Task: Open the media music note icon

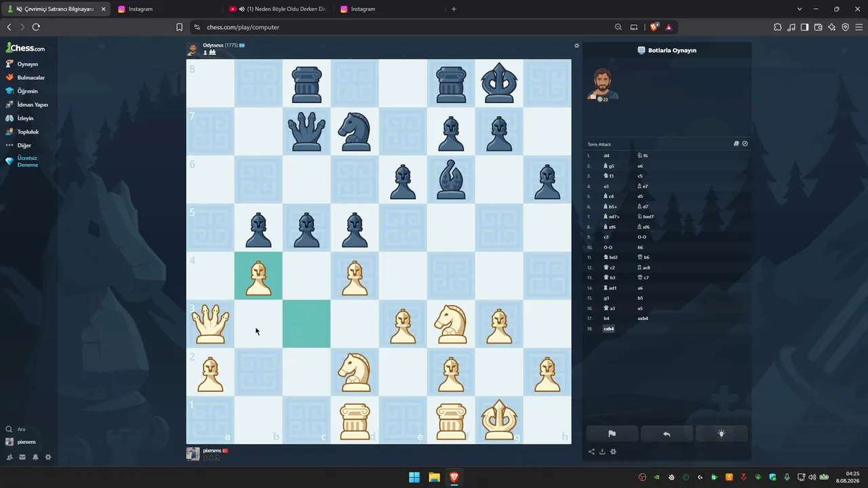Action: pos(791,27)
